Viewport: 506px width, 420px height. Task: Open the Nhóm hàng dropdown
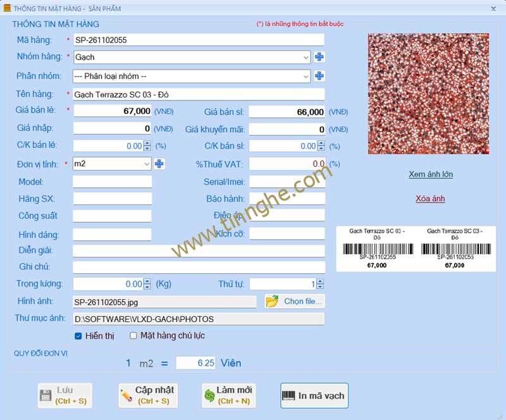click(306, 58)
